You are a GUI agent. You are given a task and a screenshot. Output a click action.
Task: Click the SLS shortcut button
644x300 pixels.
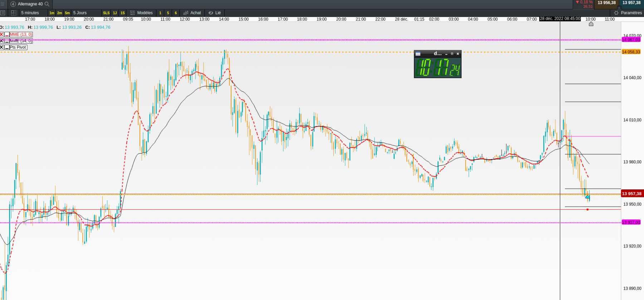click(x=106, y=13)
